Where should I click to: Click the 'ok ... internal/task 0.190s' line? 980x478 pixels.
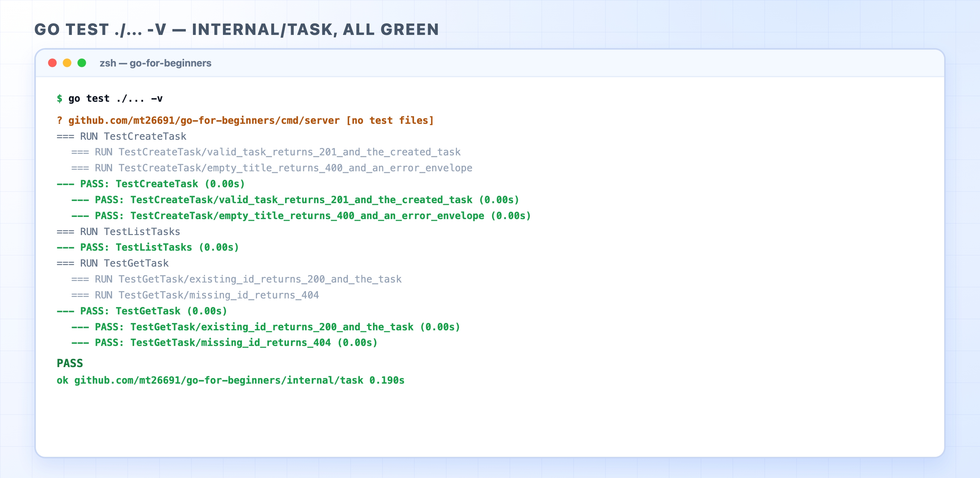point(231,381)
